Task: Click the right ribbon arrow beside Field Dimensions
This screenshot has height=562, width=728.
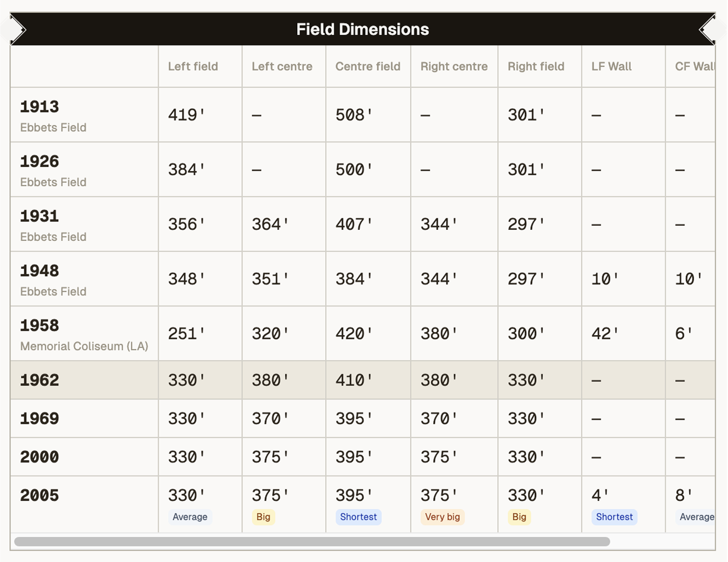Action: tap(706, 29)
